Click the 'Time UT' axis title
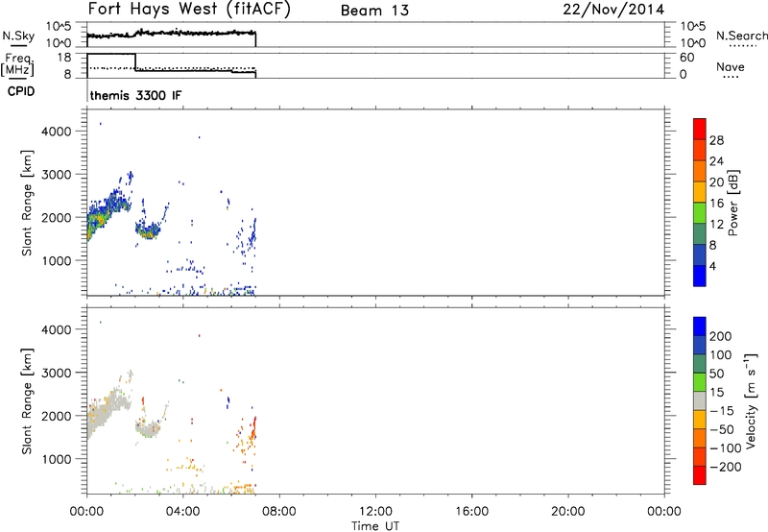Screen dimensions: 768x532 pos(375,526)
